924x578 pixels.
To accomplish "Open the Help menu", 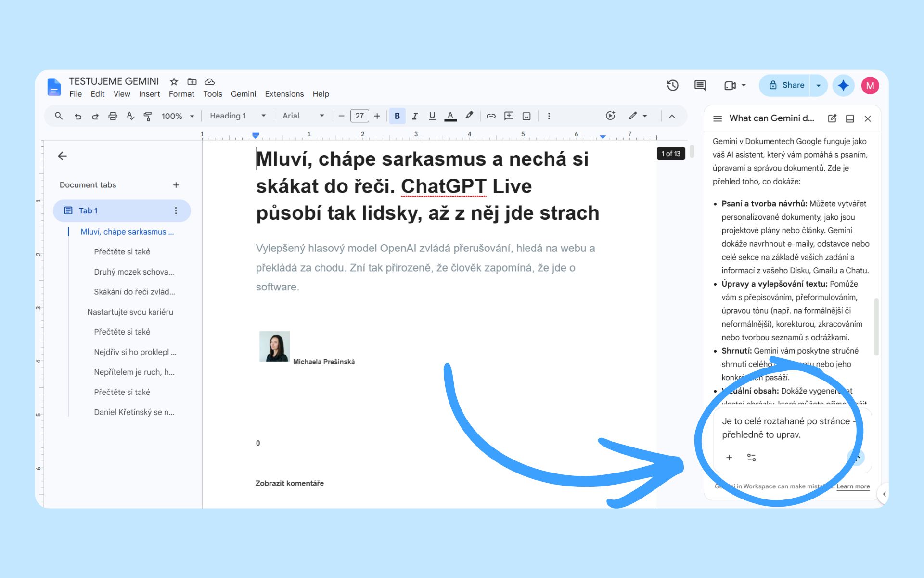I will coord(321,94).
